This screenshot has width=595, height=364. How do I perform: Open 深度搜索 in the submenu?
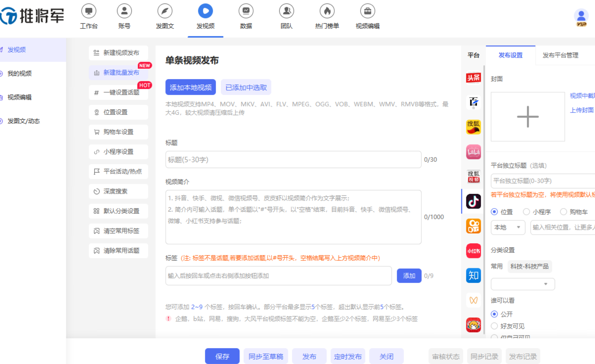118,191
